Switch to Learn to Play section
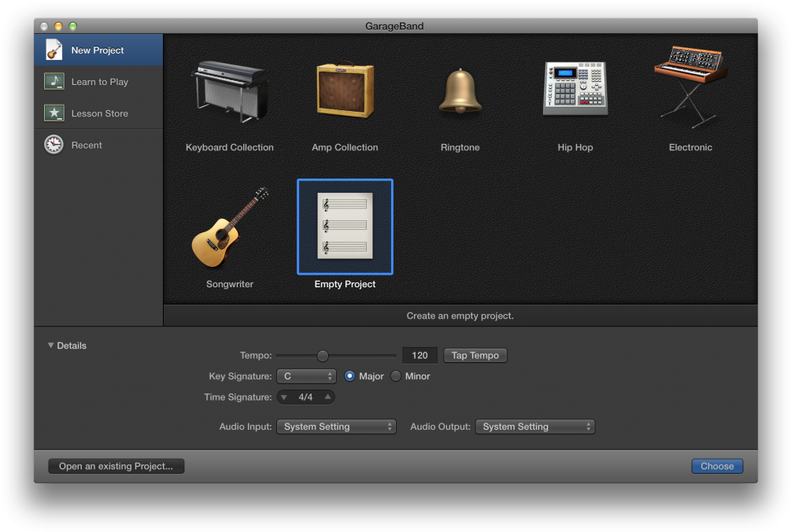Image resolution: width=791 pixels, height=532 pixels. coord(99,82)
